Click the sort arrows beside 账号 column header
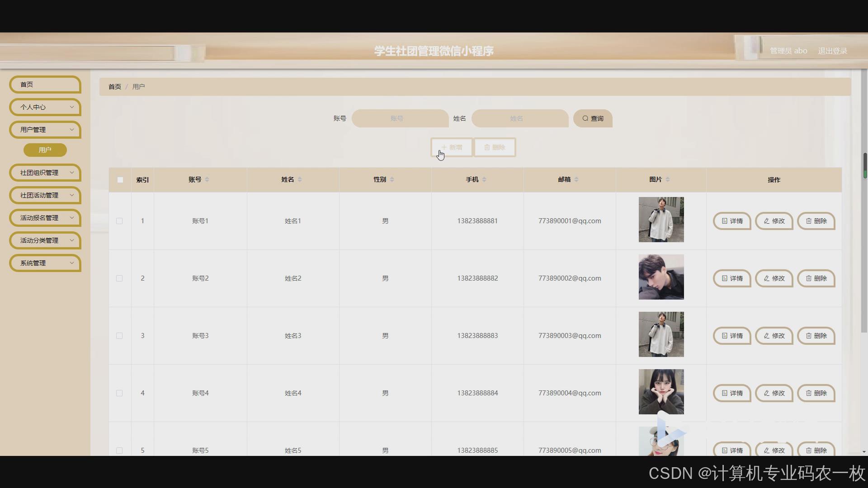The image size is (868, 488). point(207,179)
